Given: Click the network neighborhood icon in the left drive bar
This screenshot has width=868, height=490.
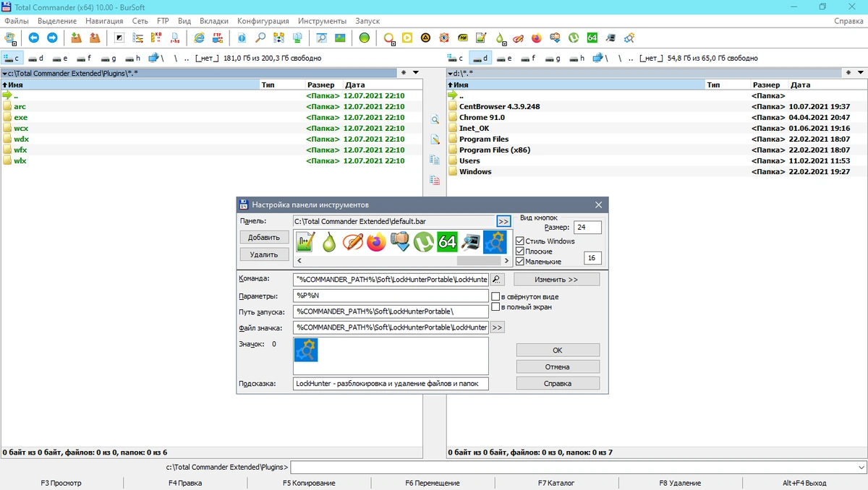Looking at the screenshot, I should point(154,58).
